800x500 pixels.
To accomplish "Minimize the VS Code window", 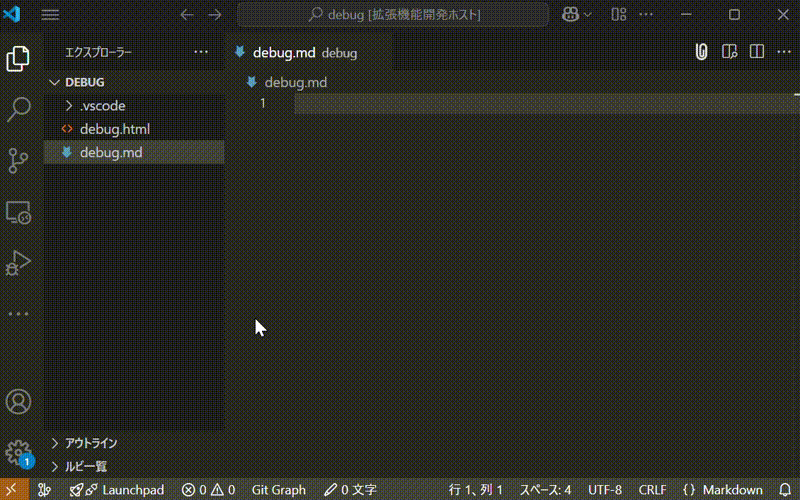I will coord(686,15).
